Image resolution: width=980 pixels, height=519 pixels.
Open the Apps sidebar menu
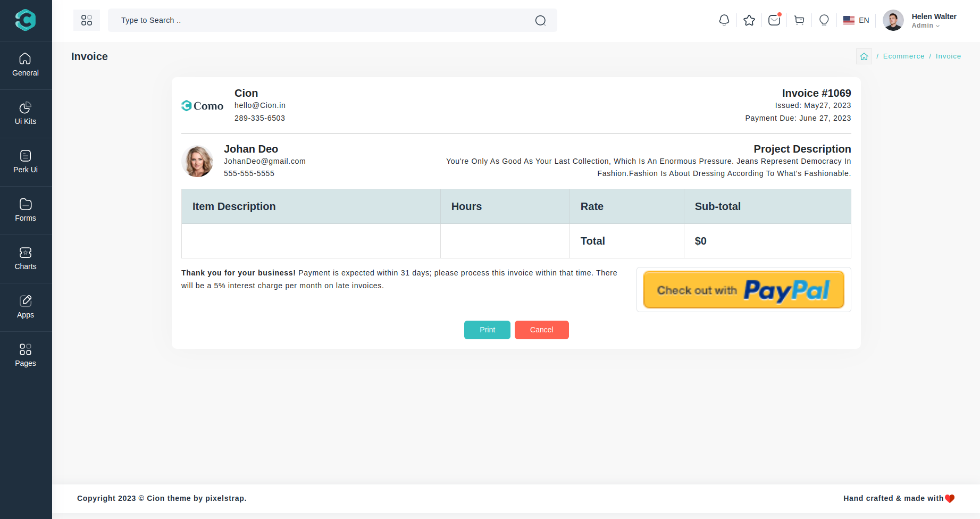click(26, 307)
